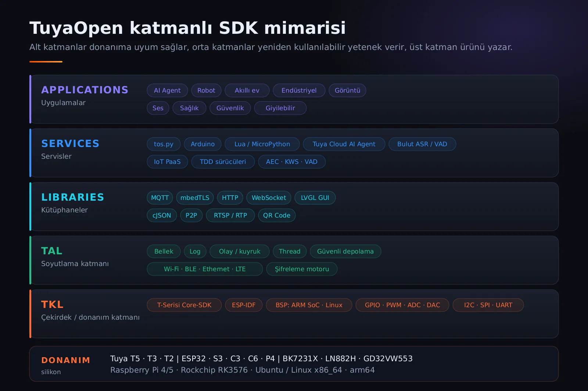
Task: Click the Çekirdek / donanım katmanı subtitle
Action: click(x=90, y=318)
